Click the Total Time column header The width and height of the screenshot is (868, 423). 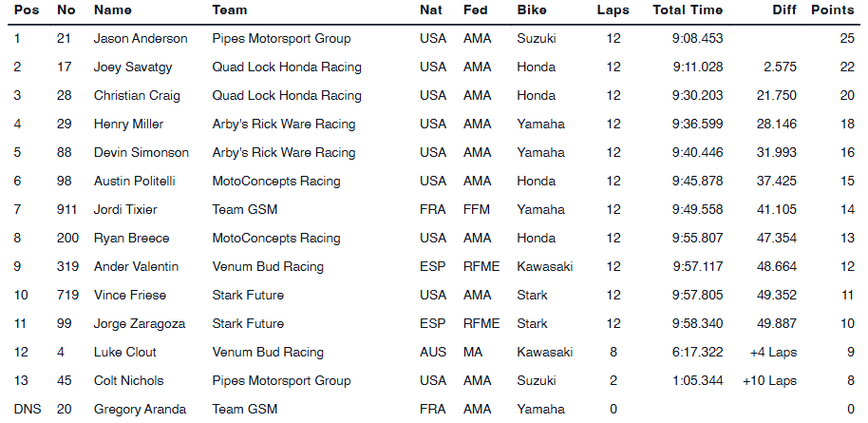point(688,10)
